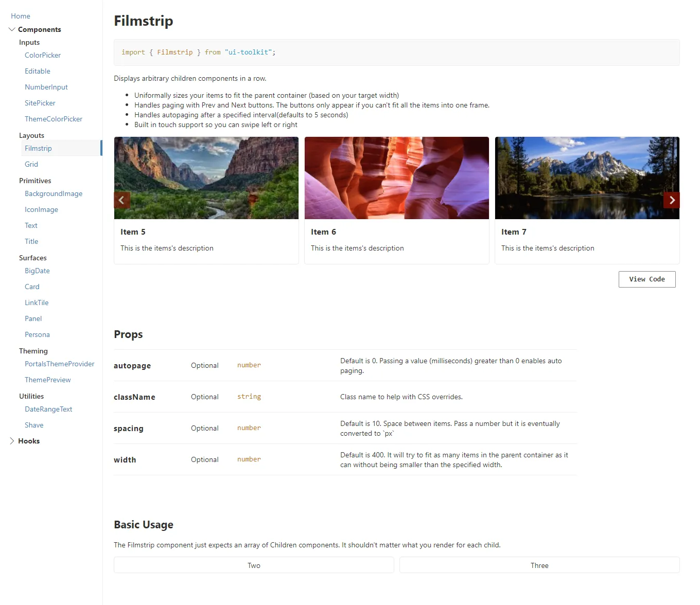Open the Home link in sidebar

tap(21, 16)
